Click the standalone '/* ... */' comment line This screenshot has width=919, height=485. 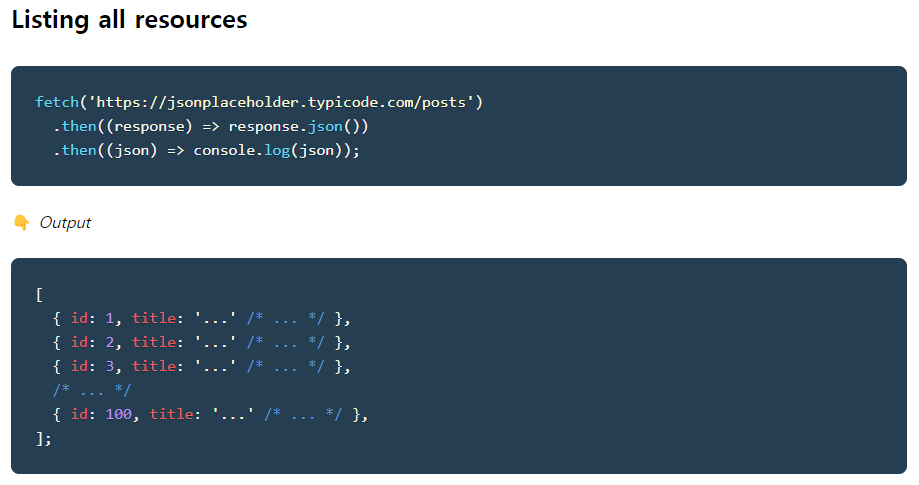pos(92,390)
